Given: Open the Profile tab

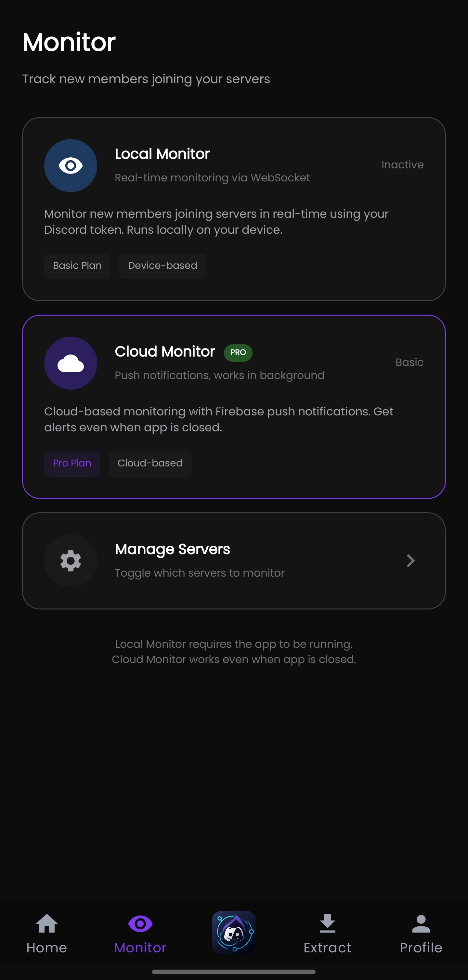Looking at the screenshot, I should pos(421,934).
